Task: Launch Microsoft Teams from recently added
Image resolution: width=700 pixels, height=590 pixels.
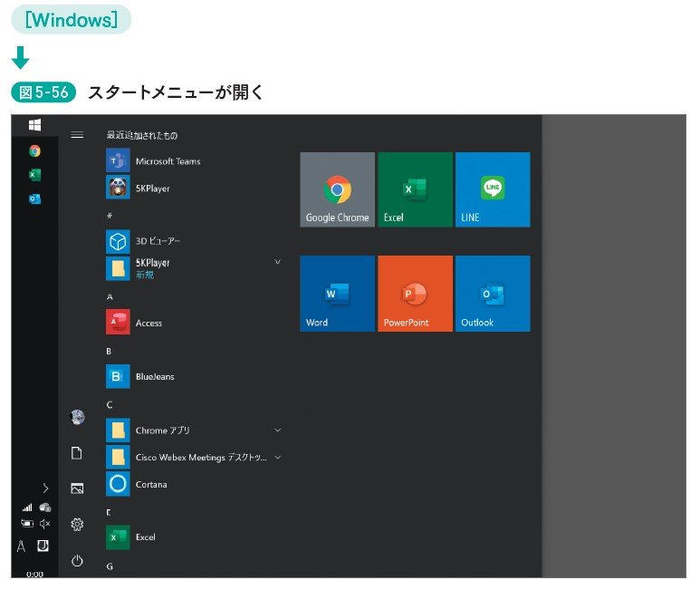Action: 194,160
